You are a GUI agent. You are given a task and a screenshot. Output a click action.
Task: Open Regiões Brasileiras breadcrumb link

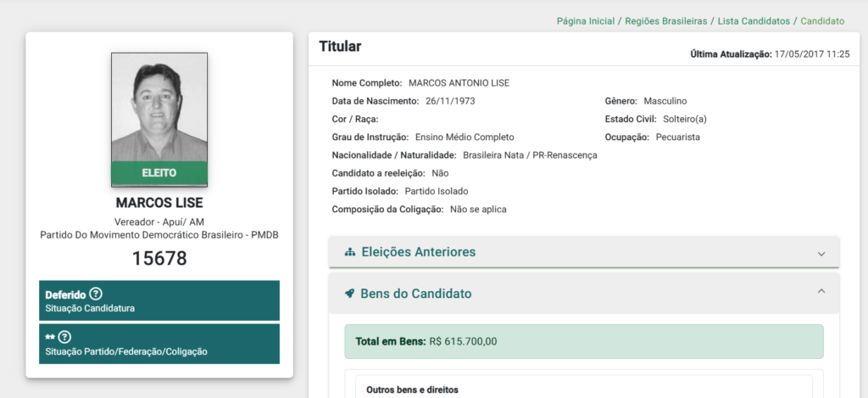666,21
